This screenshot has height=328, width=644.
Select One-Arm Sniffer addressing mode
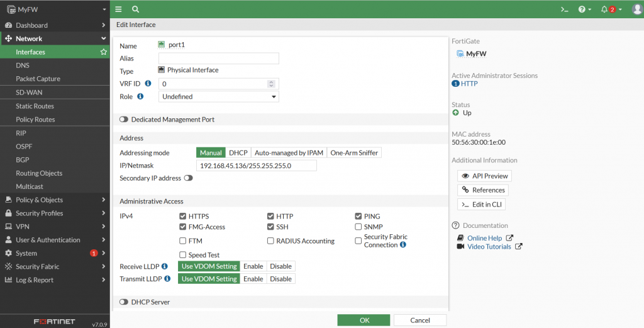tap(354, 152)
